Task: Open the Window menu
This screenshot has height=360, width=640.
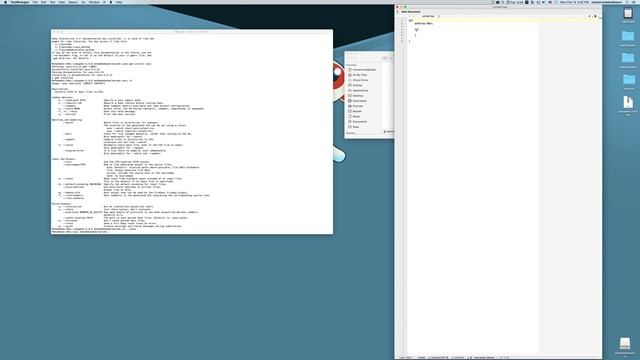Action: point(94,2)
